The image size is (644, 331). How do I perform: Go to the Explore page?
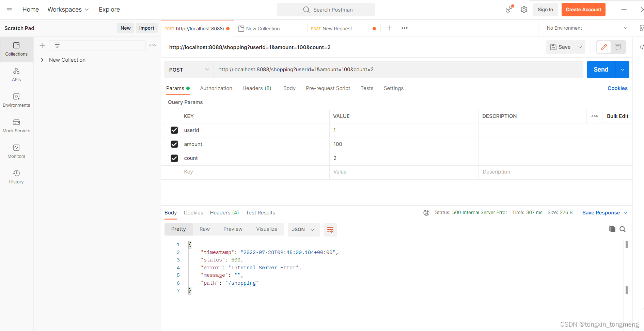[109, 10]
